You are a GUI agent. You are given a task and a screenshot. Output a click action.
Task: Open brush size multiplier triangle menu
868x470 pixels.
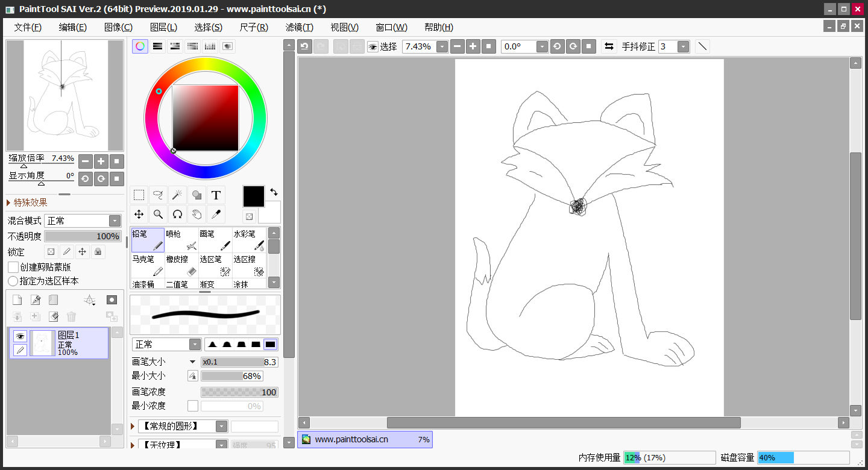193,362
